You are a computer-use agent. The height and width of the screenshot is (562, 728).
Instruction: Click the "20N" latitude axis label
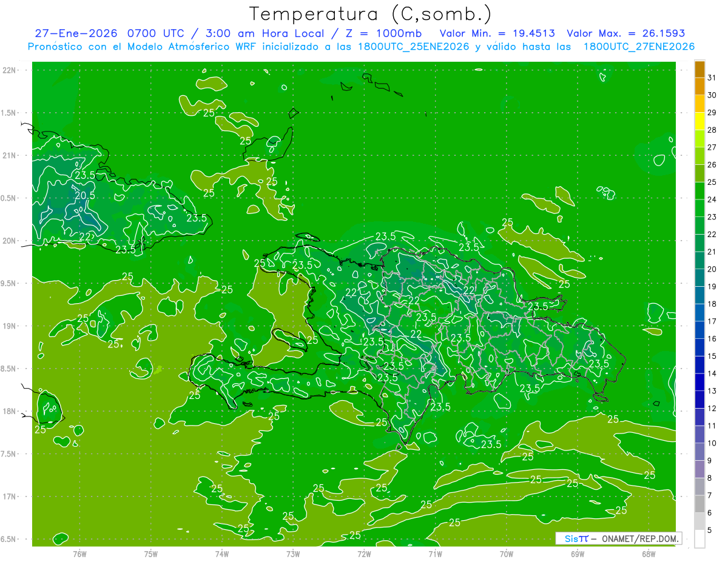coord(9,241)
